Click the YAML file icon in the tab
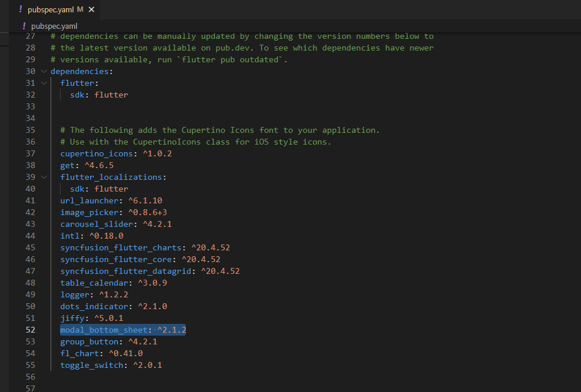Image resolution: width=581 pixels, height=392 pixels. click(21, 9)
